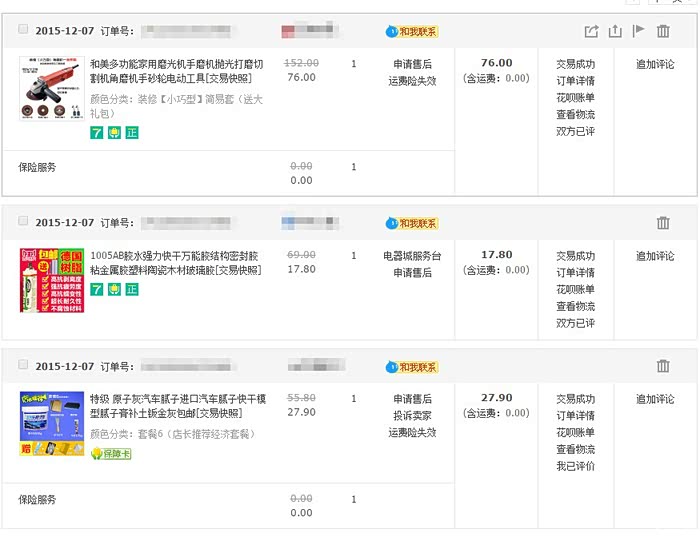Click 查看物流 for the third order

575,450
